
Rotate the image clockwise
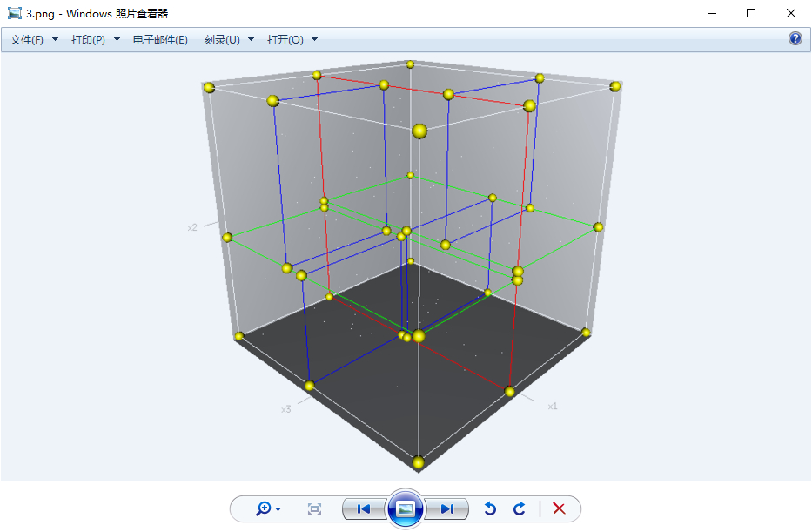pyautogui.click(x=520, y=508)
